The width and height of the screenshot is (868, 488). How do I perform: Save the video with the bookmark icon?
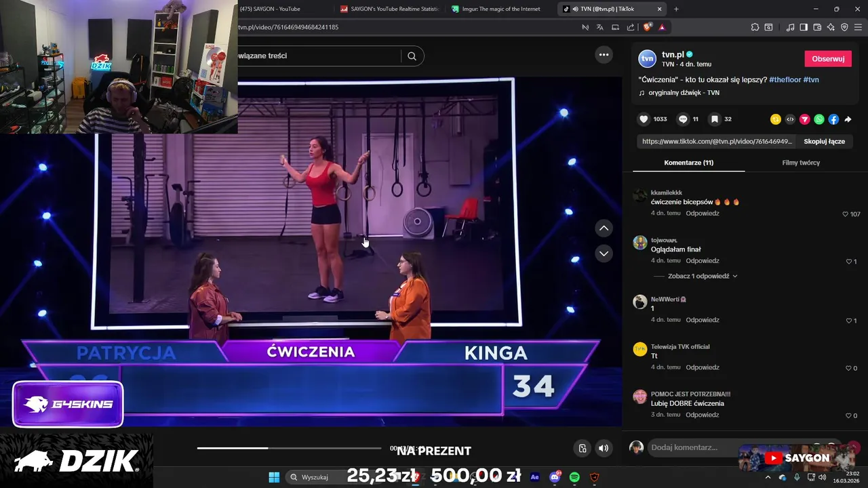[714, 119]
